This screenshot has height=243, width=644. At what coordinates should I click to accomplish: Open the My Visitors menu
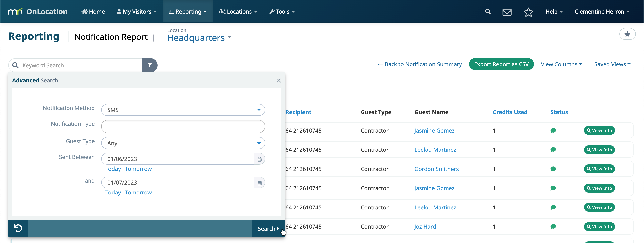[x=137, y=12]
